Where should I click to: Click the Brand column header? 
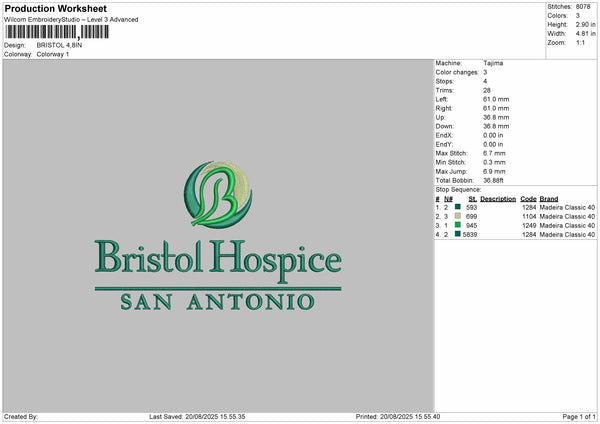click(549, 199)
